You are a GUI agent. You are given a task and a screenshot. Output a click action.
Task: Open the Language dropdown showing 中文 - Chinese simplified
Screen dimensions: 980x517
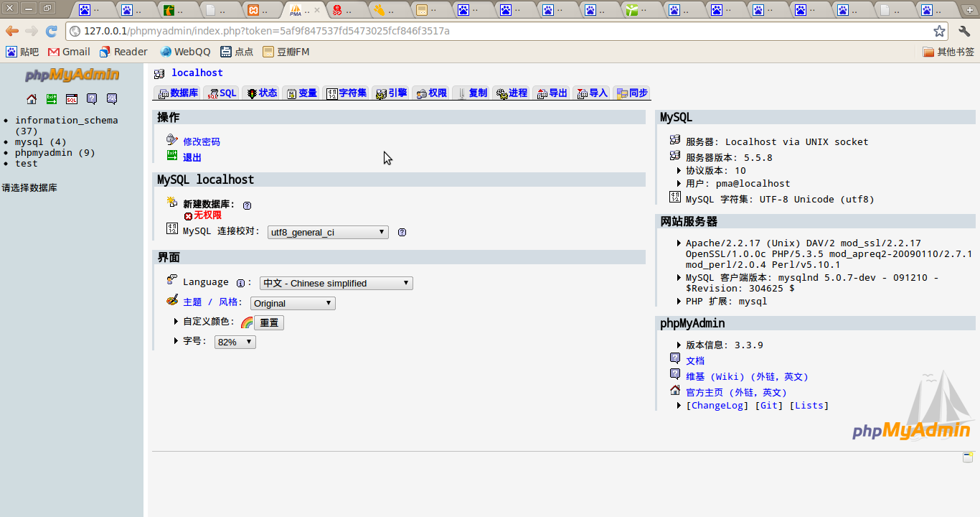click(x=336, y=283)
